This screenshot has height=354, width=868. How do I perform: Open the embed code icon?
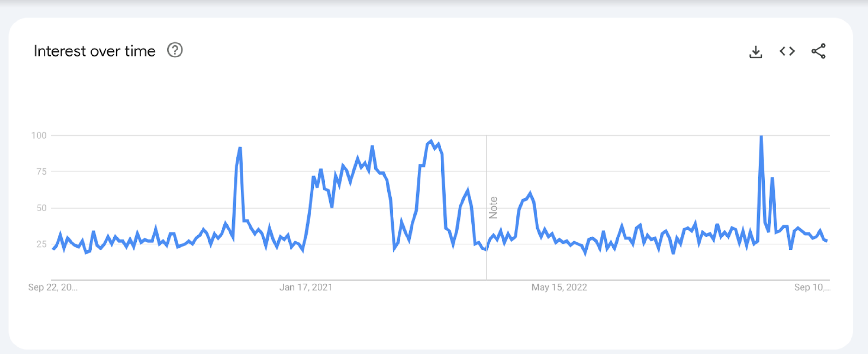point(787,51)
